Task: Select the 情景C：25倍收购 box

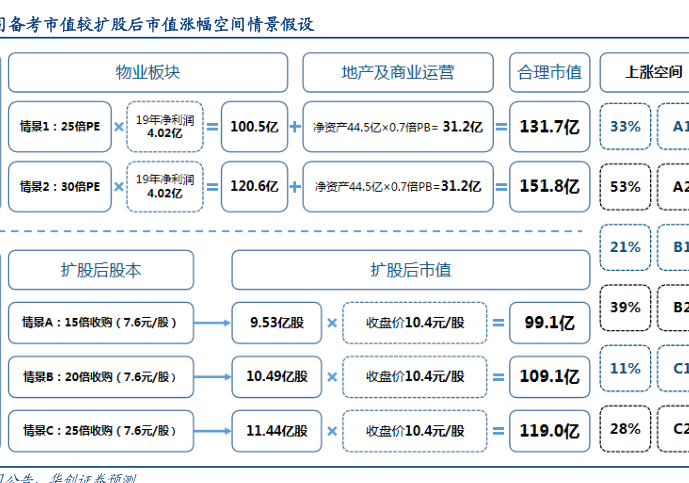Action: (99, 431)
